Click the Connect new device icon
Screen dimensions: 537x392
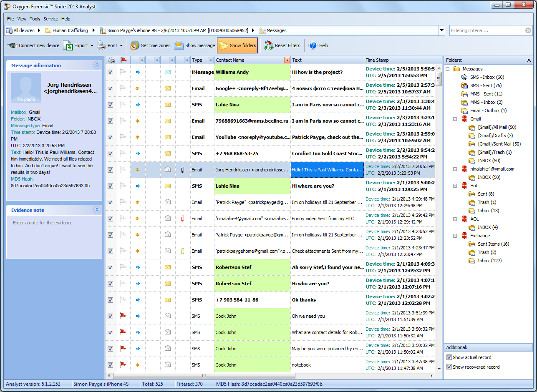coord(13,45)
